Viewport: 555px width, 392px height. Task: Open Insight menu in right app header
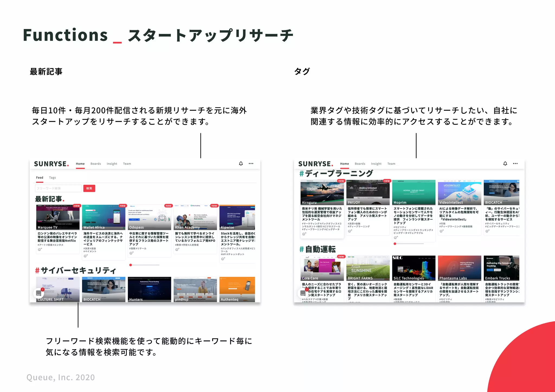[x=376, y=164]
